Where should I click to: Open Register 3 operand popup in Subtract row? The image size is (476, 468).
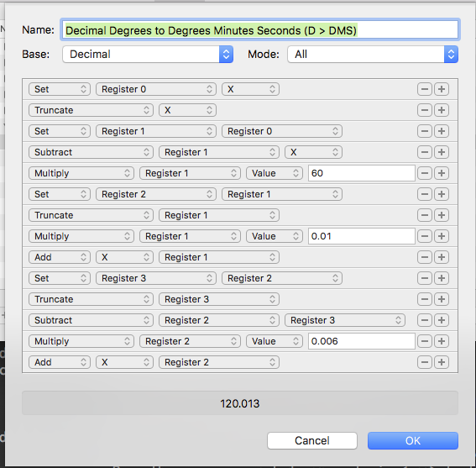click(x=345, y=320)
